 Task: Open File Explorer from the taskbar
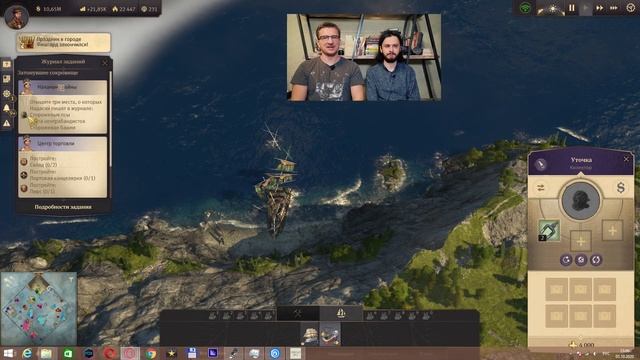47,353
